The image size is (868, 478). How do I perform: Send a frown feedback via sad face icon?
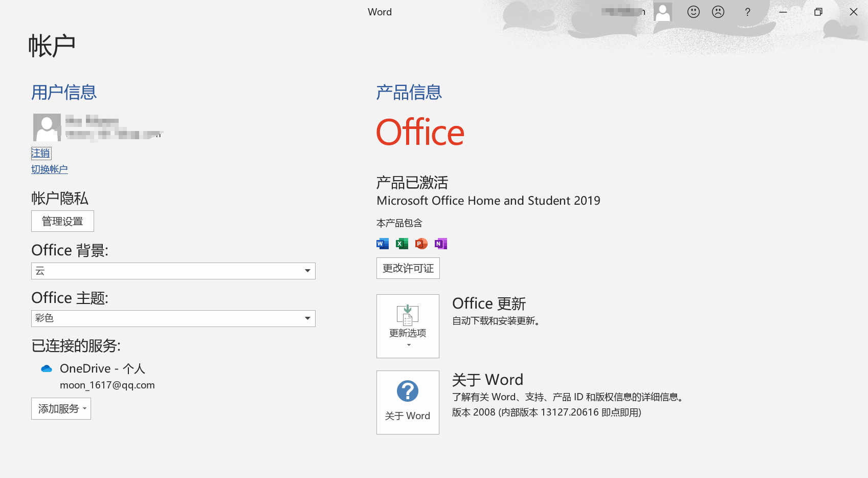(x=718, y=12)
